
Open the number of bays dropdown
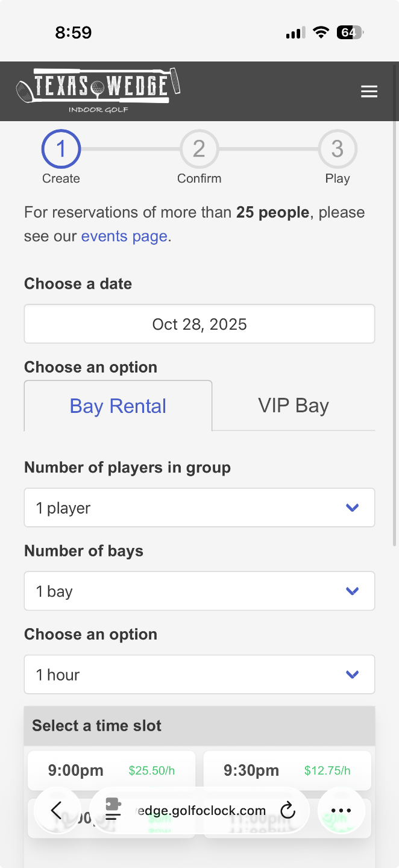199,591
